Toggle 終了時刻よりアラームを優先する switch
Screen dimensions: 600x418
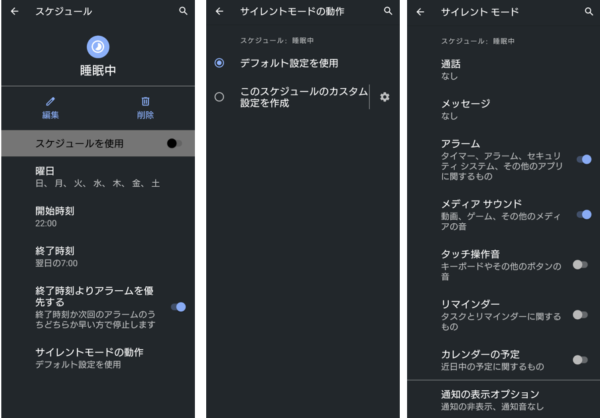tap(178, 307)
